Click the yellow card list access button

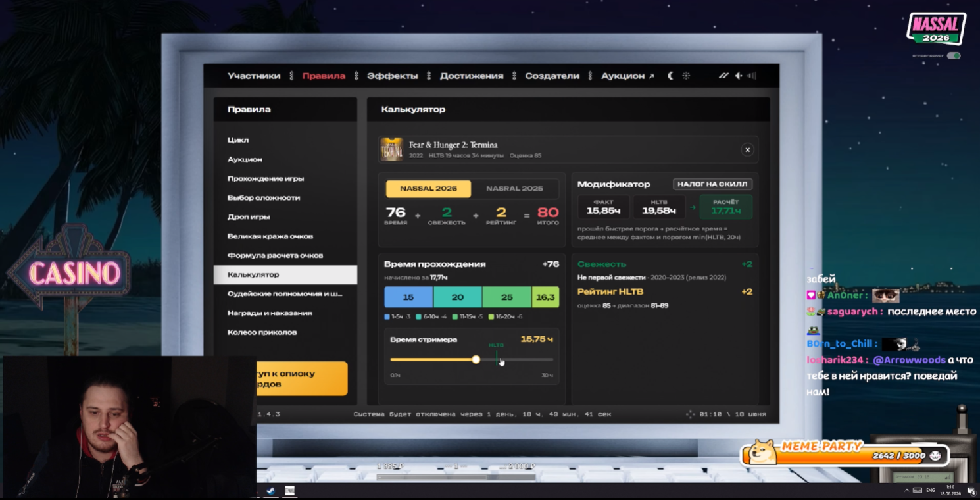[302, 378]
